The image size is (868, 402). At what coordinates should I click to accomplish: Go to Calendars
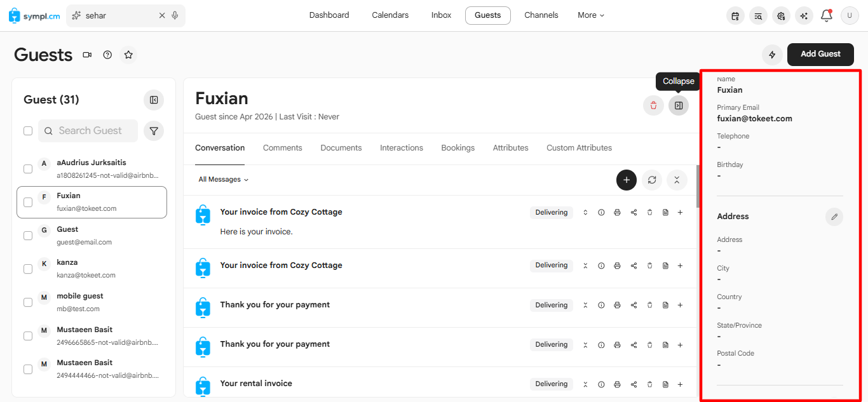[390, 15]
